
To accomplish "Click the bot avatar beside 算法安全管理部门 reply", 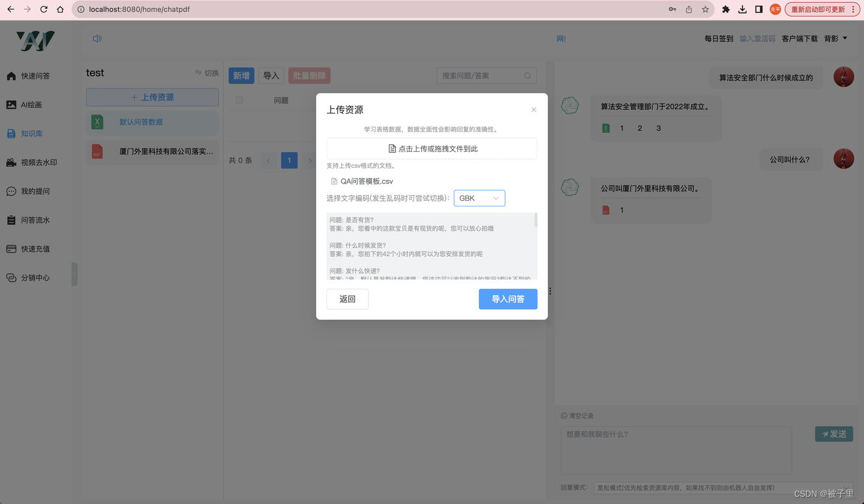I will pos(570,106).
